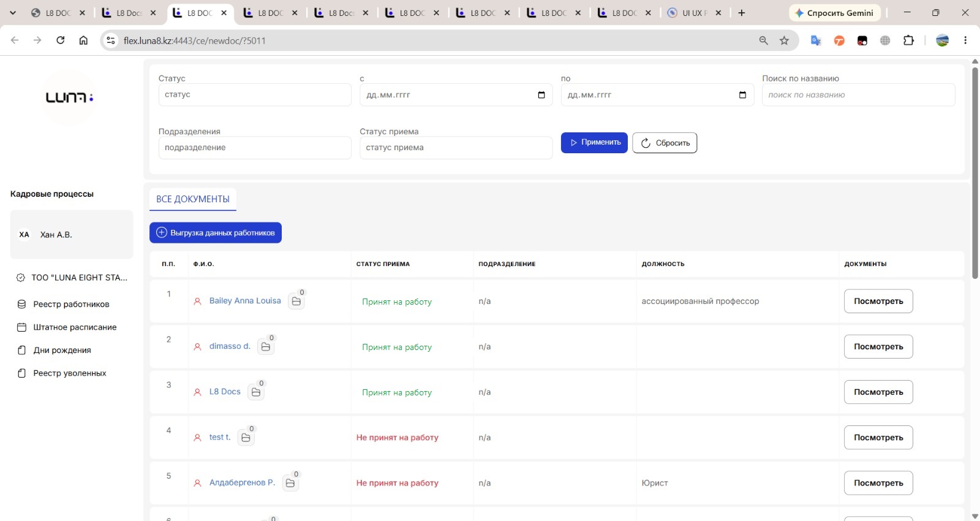Open the Статус dropdown filter
The image size is (980, 521).
[x=255, y=95]
